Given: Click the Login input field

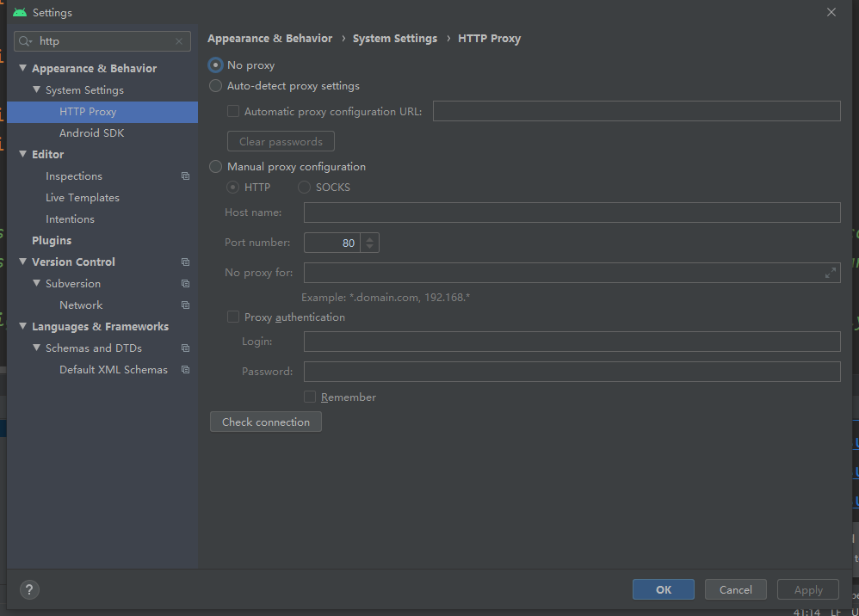Looking at the screenshot, I should click(572, 342).
